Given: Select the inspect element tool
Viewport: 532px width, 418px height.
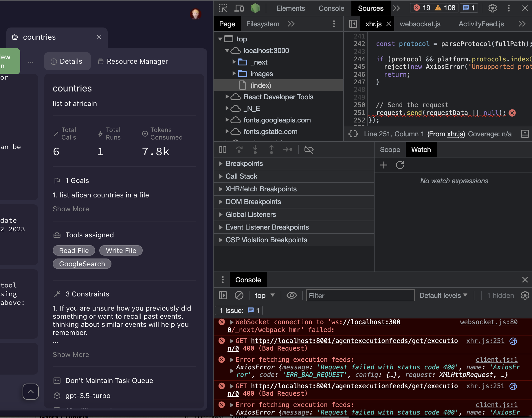Looking at the screenshot, I should [x=223, y=8].
